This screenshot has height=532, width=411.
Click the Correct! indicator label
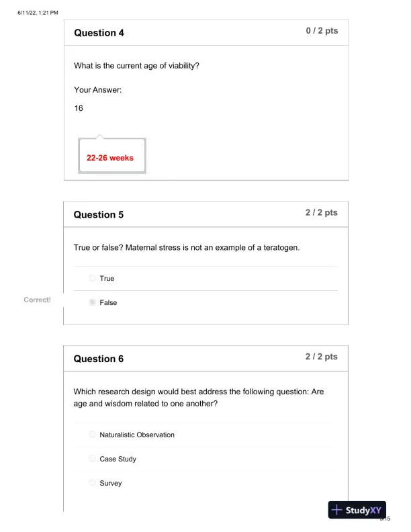(x=37, y=300)
